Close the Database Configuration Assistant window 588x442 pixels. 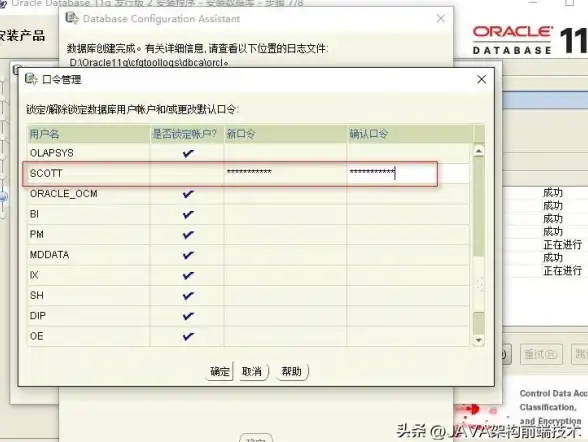pos(441,18)
